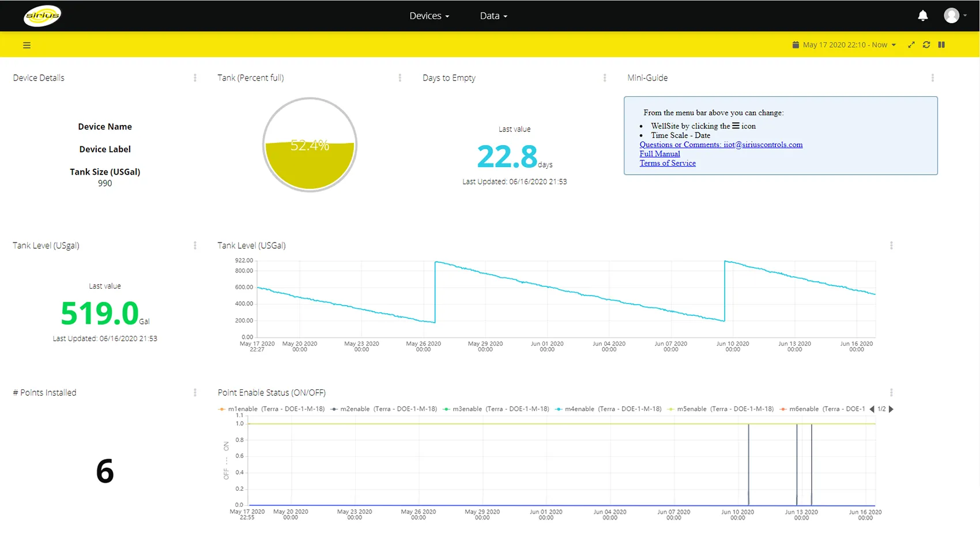
Task: Open the Full Manual link
Action: [x=659, y=154]
